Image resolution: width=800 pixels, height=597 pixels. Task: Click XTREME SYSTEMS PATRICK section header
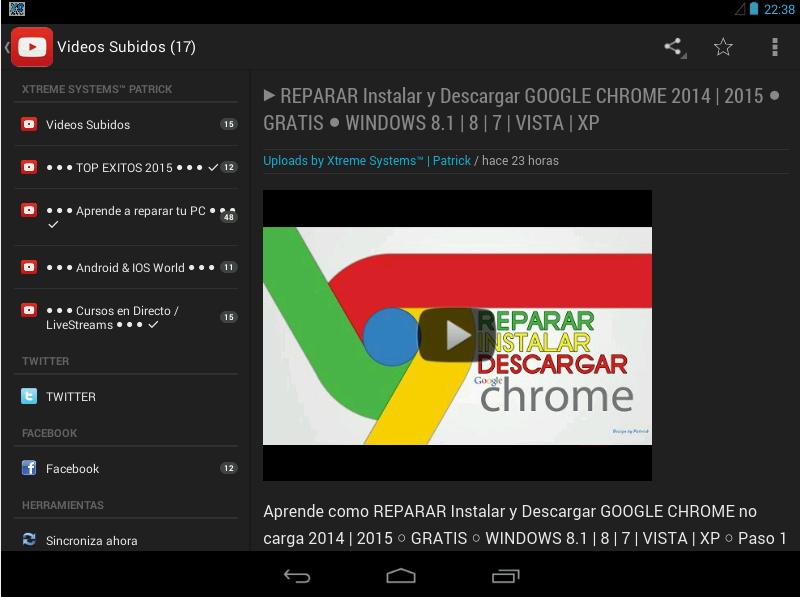click(x=97, y=89)
